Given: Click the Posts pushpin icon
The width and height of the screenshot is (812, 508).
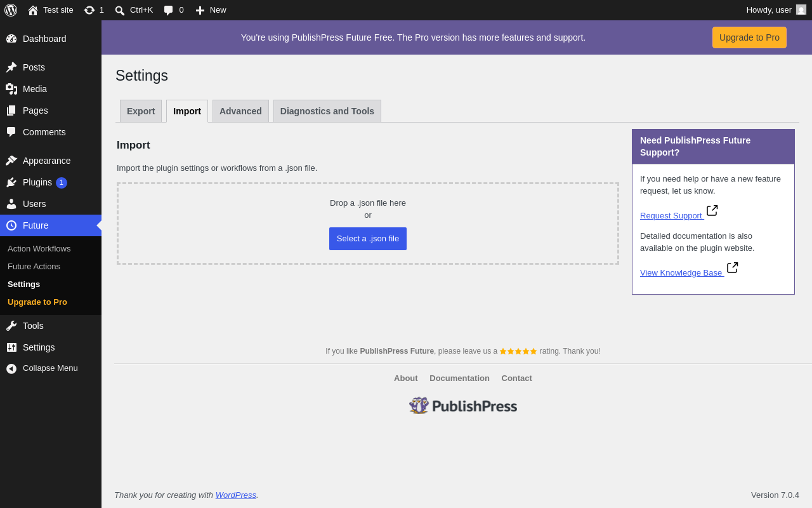Looking at the screenshot, I should 11,67.
